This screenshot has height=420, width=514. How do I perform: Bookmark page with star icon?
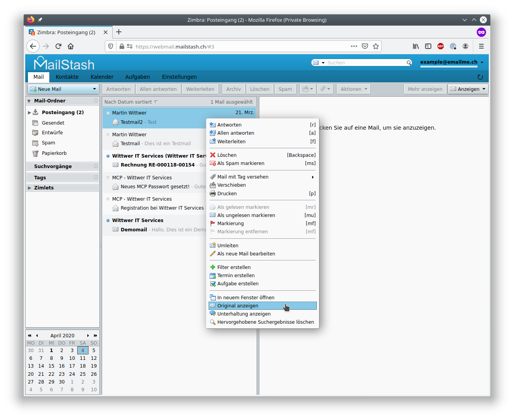376,46
